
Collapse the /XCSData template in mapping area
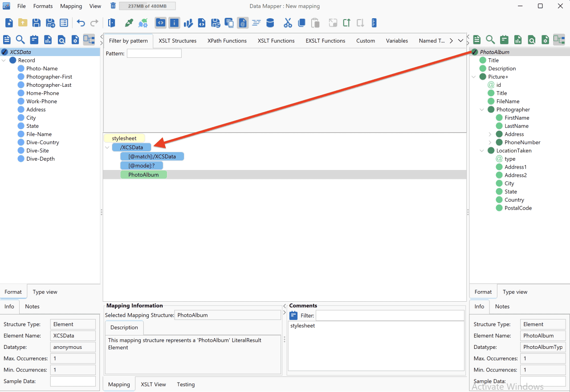(x=107, y=147)
